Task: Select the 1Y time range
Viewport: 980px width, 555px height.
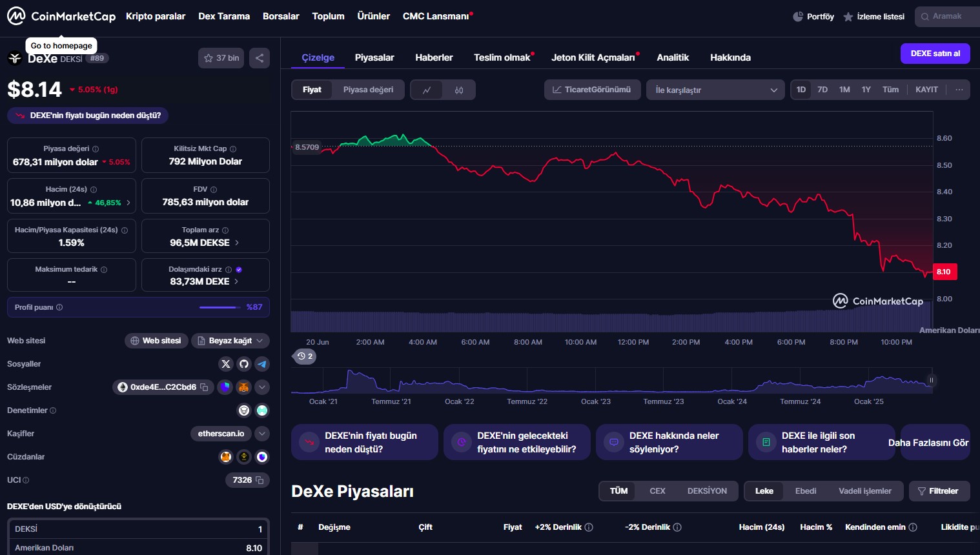Action: click(866, 90)
